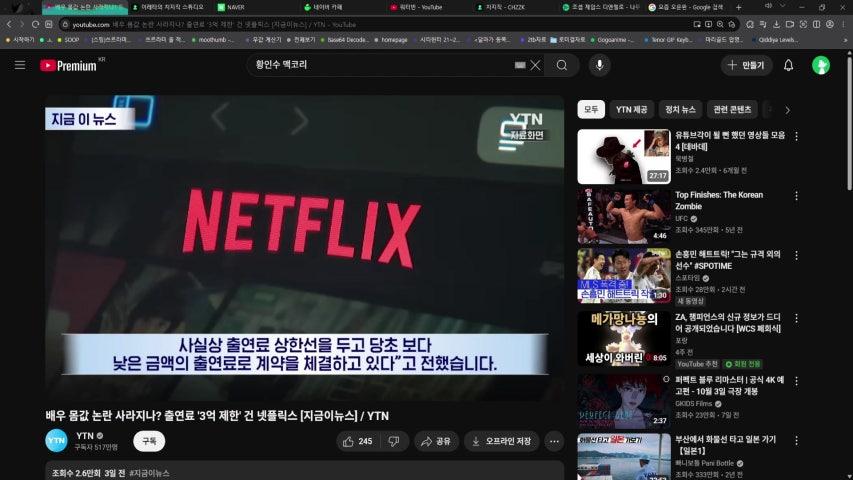
Task: Open the SOOP bookmark
Action: [x=68, y=40]
